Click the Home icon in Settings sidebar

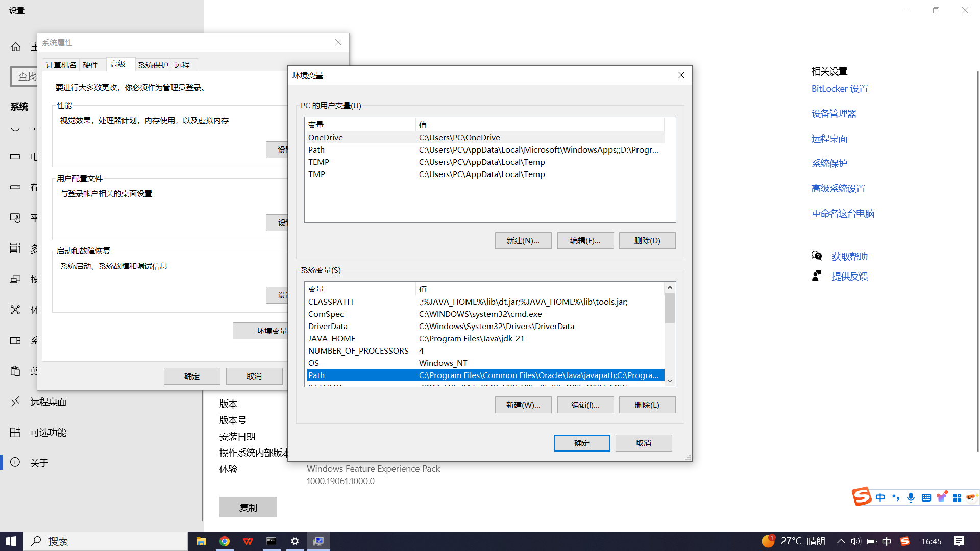click(x=16, y=47)
